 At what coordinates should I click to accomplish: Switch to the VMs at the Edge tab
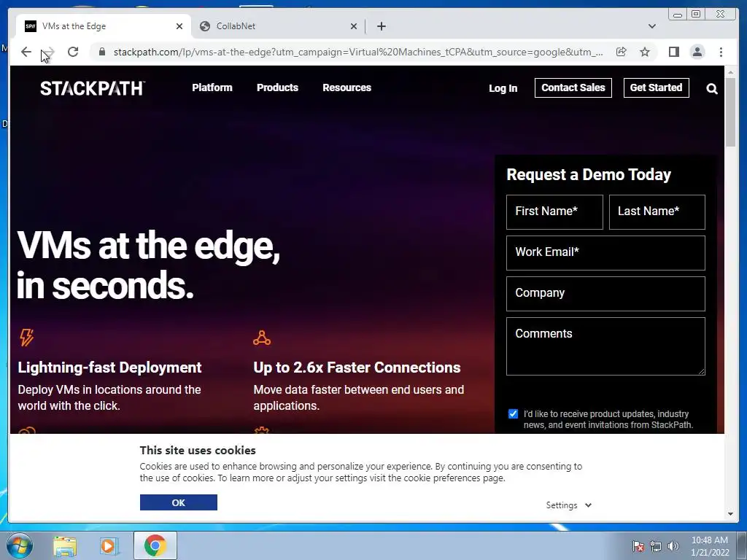coord(104,26)
